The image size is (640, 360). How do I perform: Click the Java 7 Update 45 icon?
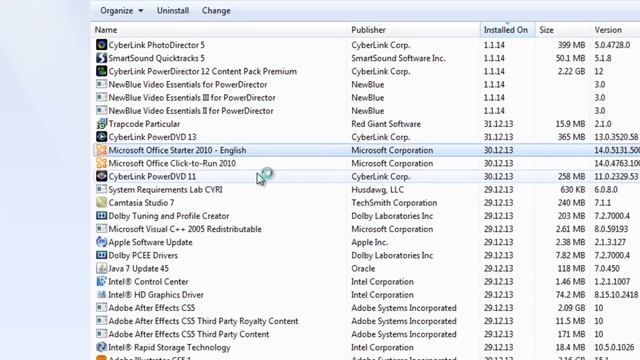coord(101,268)
